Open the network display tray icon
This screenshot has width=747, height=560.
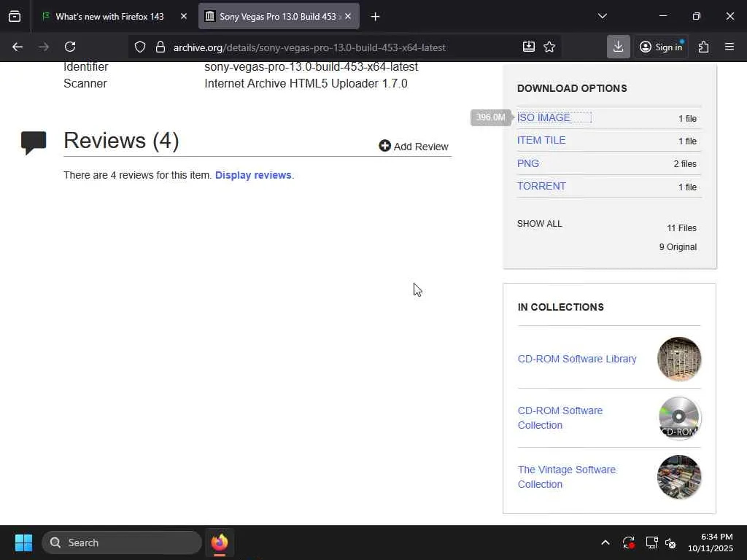coord(651,542)
